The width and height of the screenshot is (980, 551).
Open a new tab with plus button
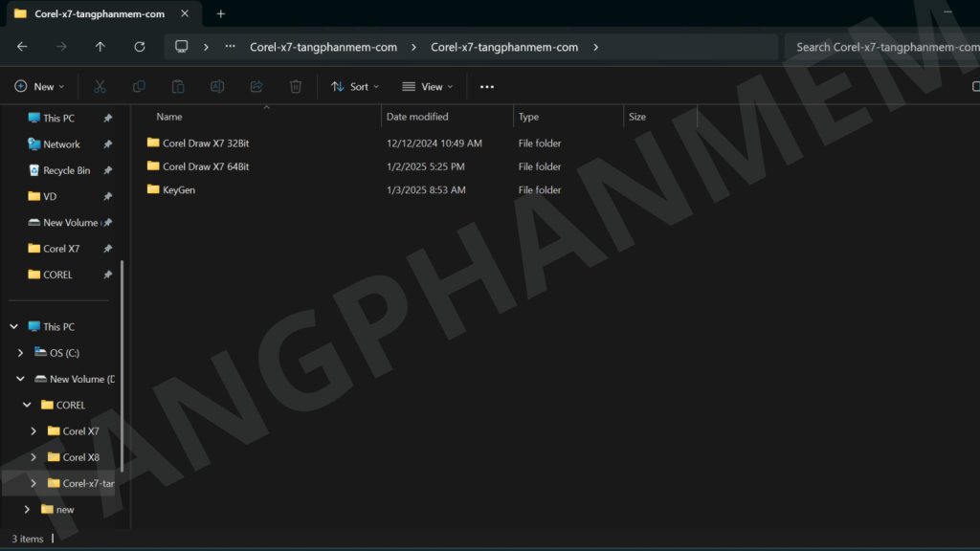tap(221, 14)
